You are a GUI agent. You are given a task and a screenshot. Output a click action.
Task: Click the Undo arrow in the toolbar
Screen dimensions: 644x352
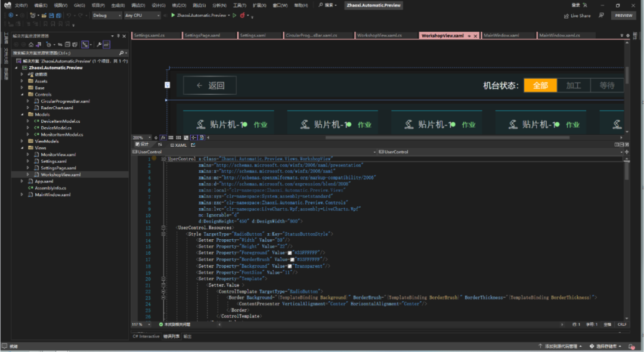69,16
